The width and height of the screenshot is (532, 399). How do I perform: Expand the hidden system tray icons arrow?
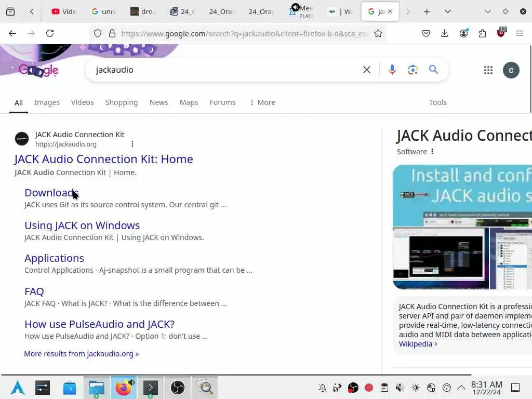[x=461, y=387]
